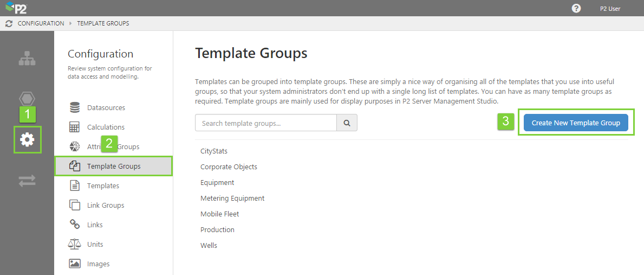This screenshot has width=644, height=275.
Task: Go to Link Groups configuration
Action: [x=106, y=206]
